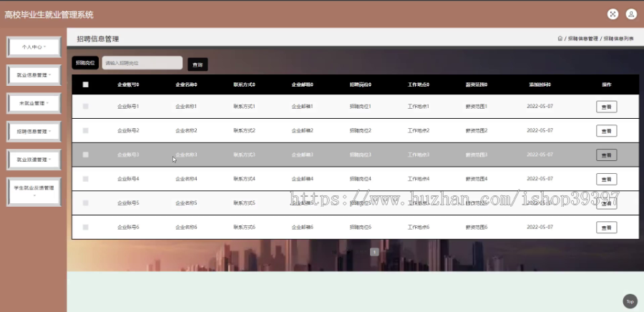Sort table by 联系方式 column header
Viewport: 644px width, 312px height.
(x=245, y=84)
